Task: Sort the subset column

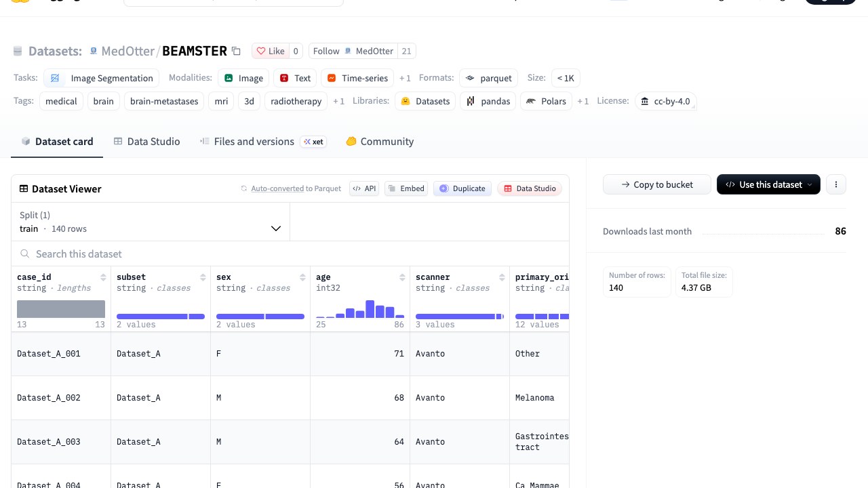Action: [x=203, y=277]
